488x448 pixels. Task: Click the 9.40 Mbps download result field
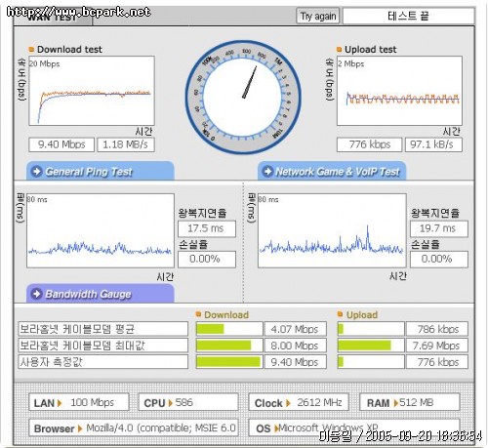click(61, 144)
